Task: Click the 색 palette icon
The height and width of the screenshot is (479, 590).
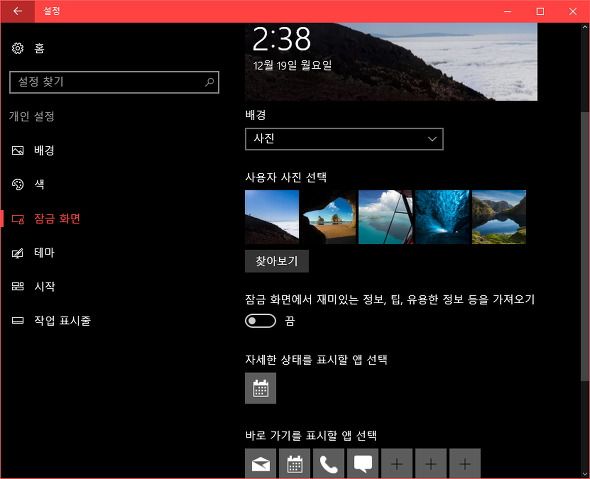Action: (18, 184)
